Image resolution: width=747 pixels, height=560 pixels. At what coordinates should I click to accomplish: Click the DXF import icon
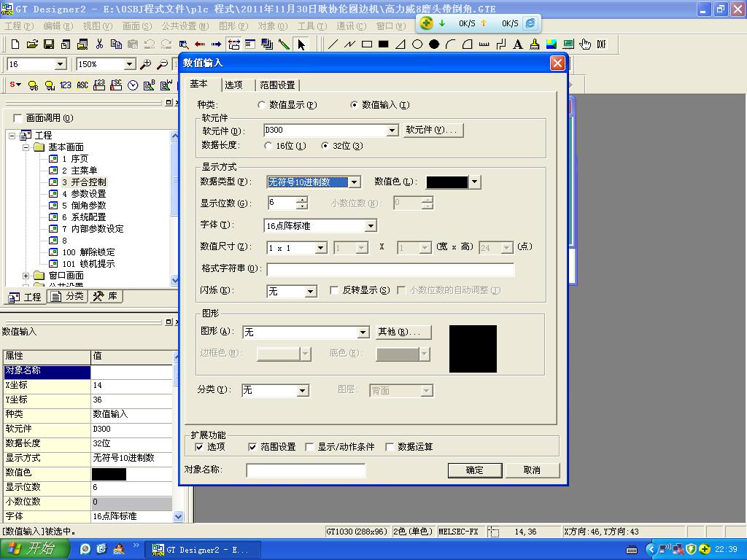click(602, 44)
